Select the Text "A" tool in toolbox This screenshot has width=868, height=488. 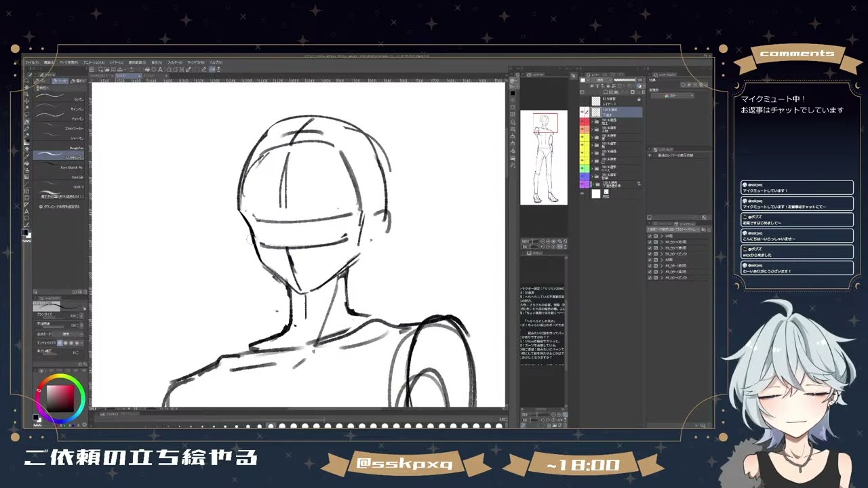pos(27,211)
